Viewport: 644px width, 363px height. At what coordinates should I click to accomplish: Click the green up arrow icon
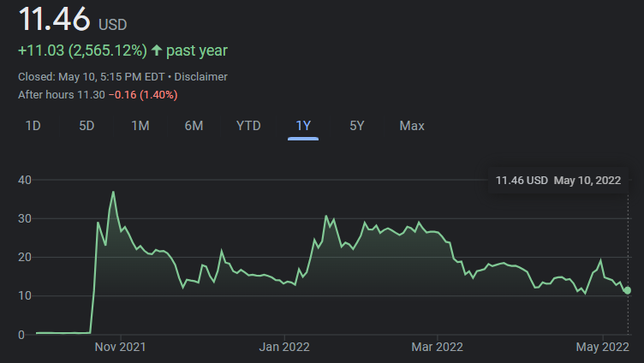[x=157, y=51]
